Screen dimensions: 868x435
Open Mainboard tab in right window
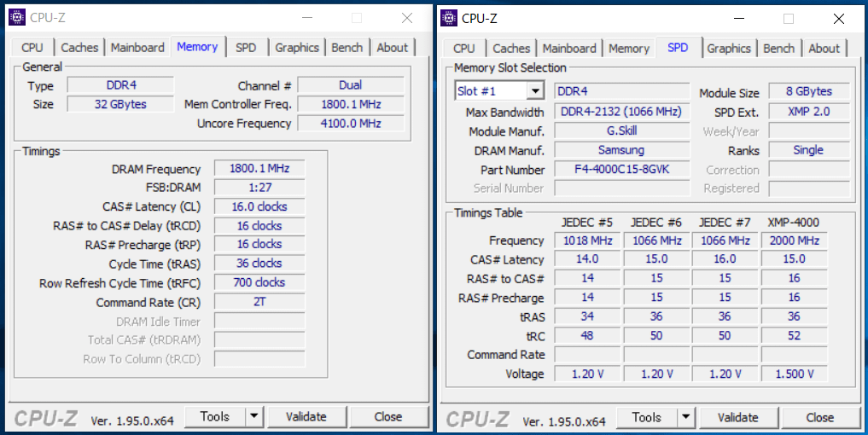(x=569, y=48)
